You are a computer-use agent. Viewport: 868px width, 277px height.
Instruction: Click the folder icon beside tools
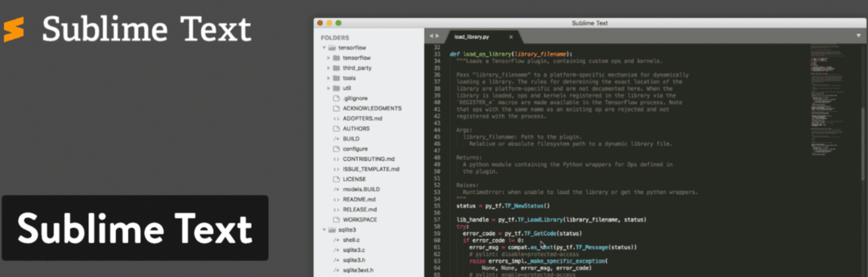(336, 78)
